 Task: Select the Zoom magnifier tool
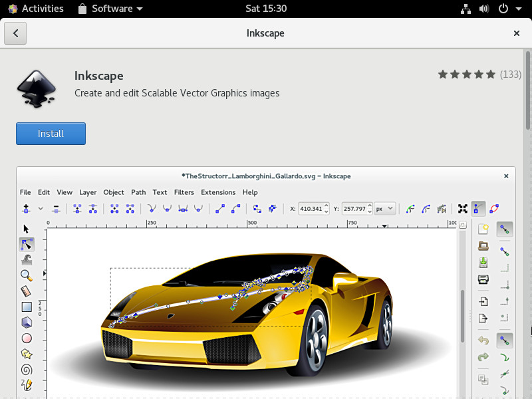[x=27, y=275]
